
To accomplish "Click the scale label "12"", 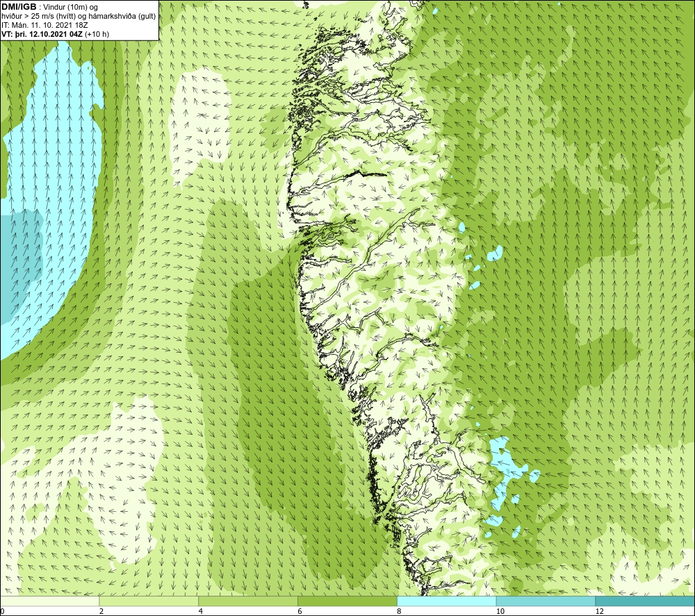I will pos(600,611).
